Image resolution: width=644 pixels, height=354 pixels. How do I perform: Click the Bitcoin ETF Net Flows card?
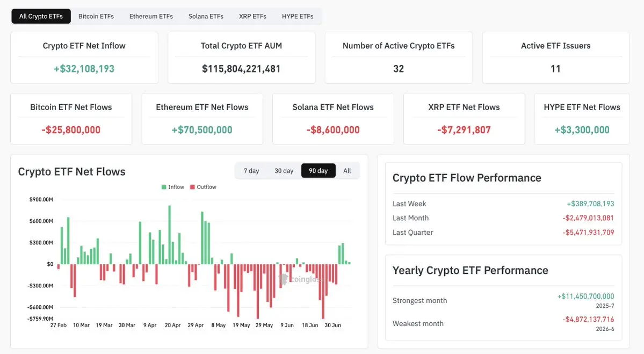point(71,119)
